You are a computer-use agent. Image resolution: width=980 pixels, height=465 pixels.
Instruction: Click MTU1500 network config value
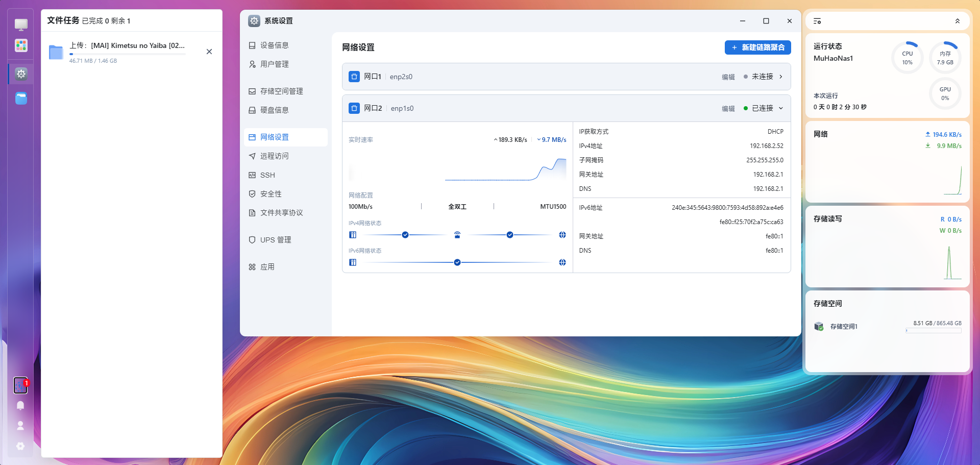pyautogui.click(x=553, y=207)
